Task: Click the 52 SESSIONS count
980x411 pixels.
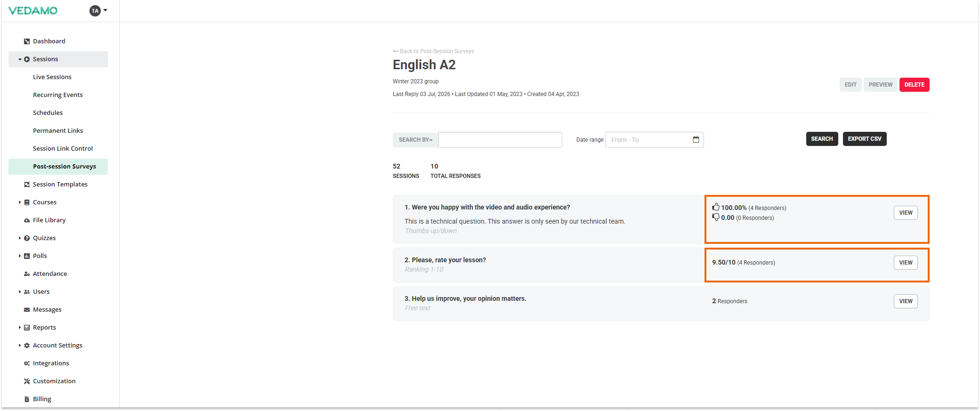Action: tap(406, 171)
